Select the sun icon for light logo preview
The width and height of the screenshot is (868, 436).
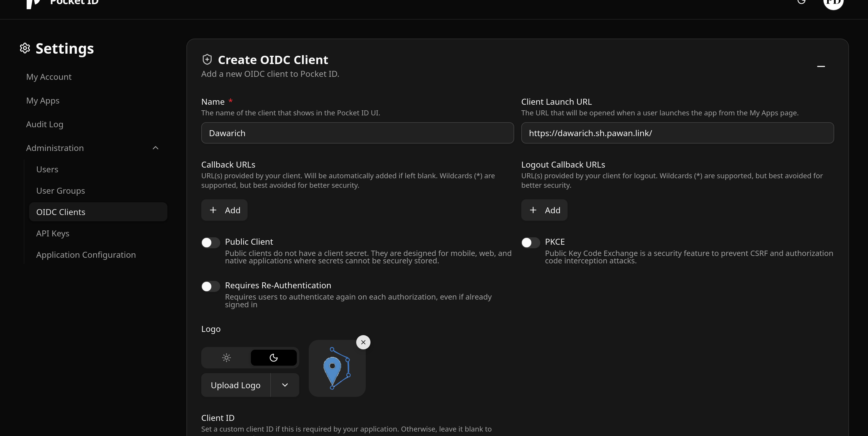[226, 358]
